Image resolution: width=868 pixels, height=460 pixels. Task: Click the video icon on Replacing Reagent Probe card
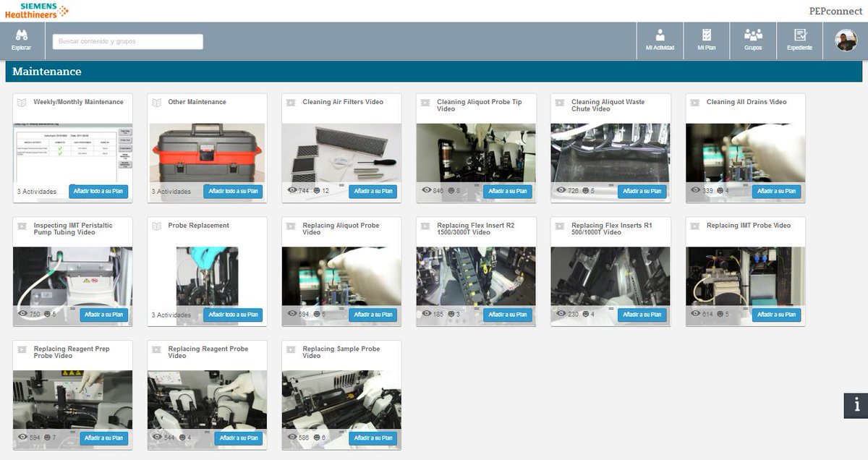(156, 350)
